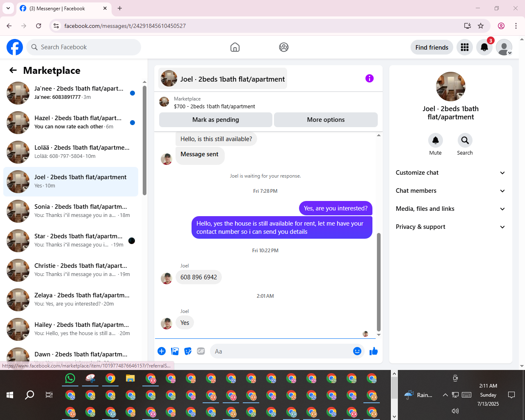Attach a photo with the image icon
Image resolution: width=525 pixels, height=420 pixels.
[175, 351]
